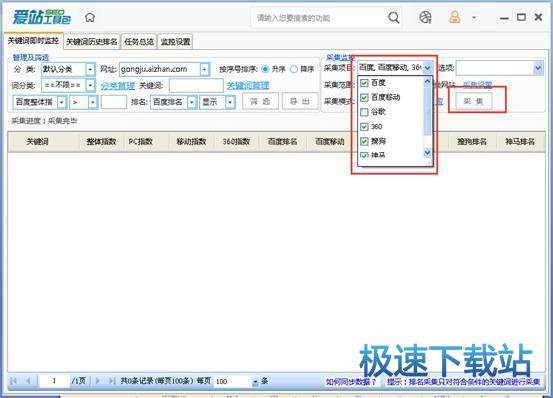The height and width of the screenshot is (398, 553).
Task: Jump to first page in pager
Action: [14, 381]
